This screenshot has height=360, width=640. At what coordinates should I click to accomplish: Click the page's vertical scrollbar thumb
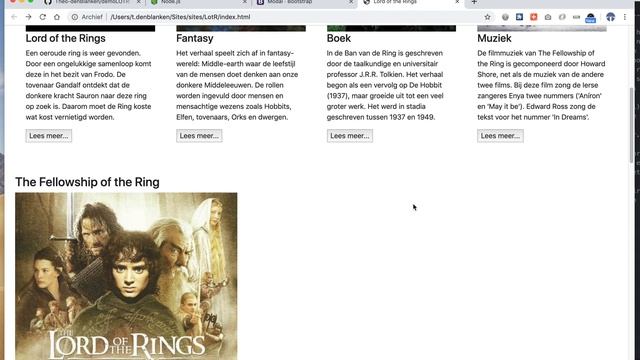631,124
